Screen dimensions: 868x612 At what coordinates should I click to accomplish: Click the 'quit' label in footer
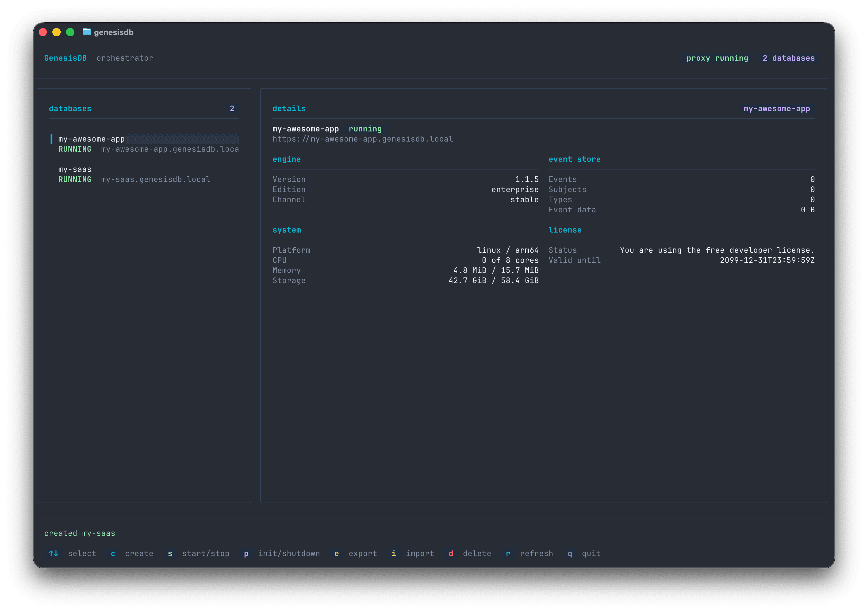pyautogui.click(x=591, y=553)
